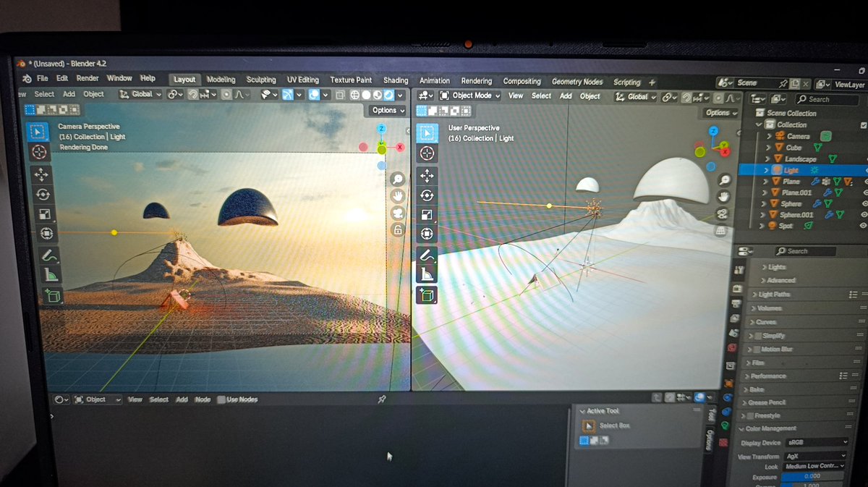Open Look Medium Low Contrast dropdown
The image size is (868, 487).
(x=814, y=466)
